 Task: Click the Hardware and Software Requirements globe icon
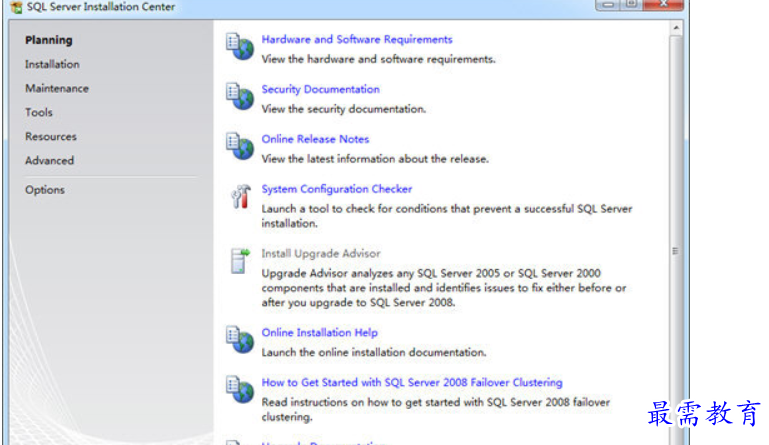pos(240,46)
